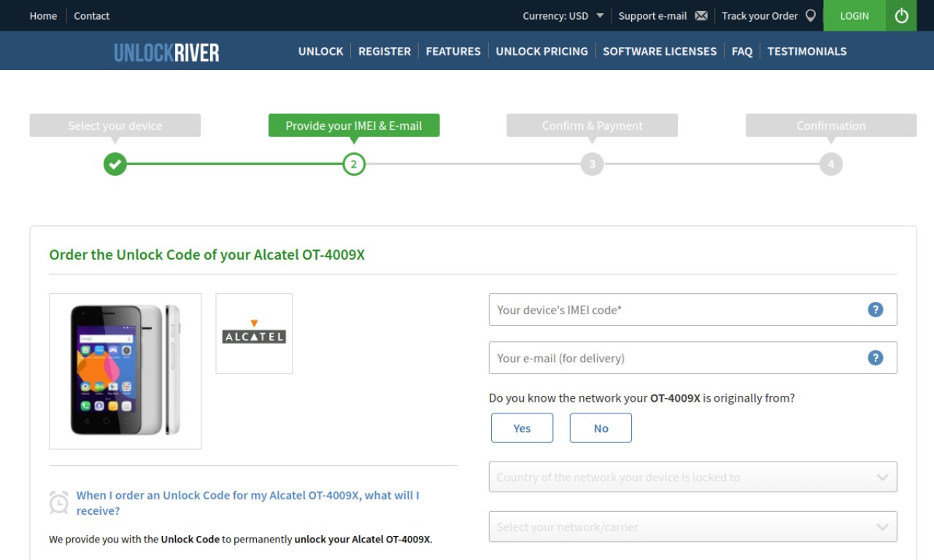Click the Confirmation step label
The image size is (934, 560).
831,125
